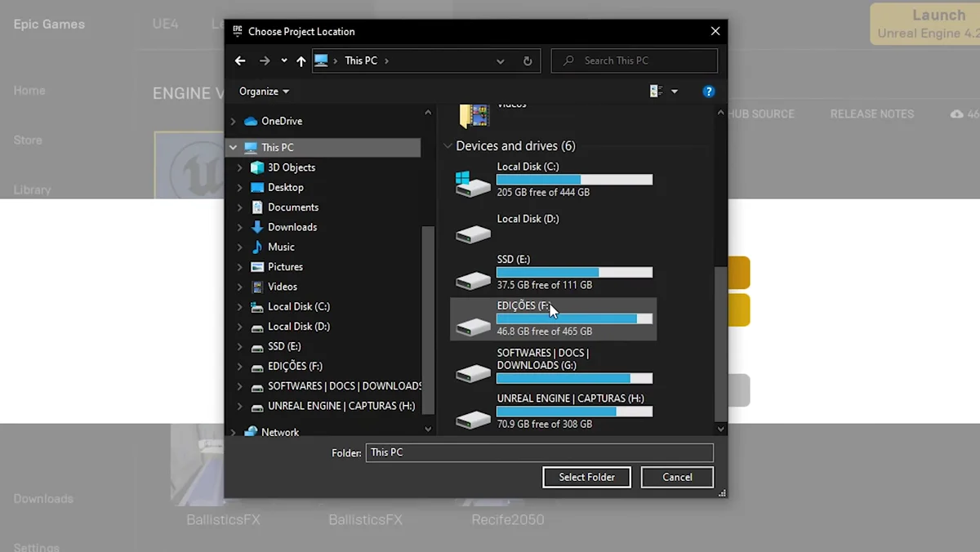Refresh the This PC view

click(528, 61)
